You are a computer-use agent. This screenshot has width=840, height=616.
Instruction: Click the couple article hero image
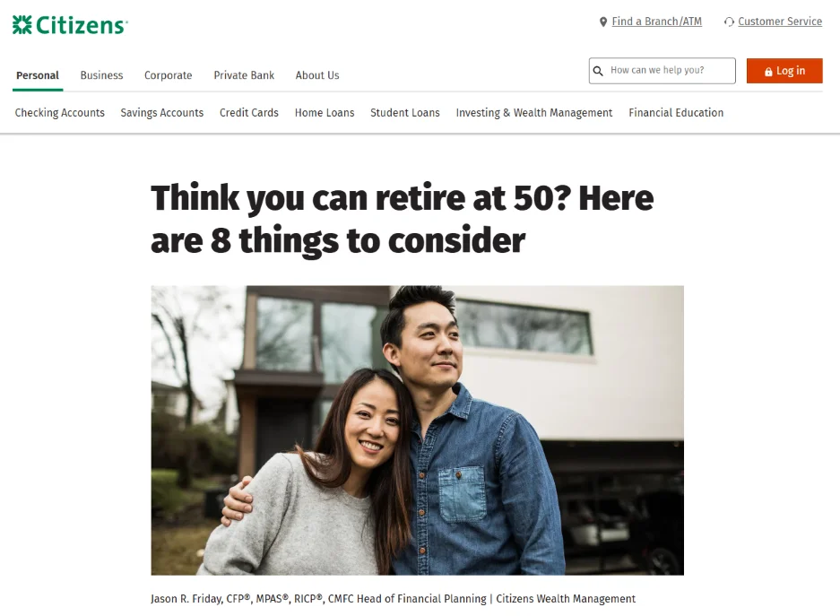(418, 430)
